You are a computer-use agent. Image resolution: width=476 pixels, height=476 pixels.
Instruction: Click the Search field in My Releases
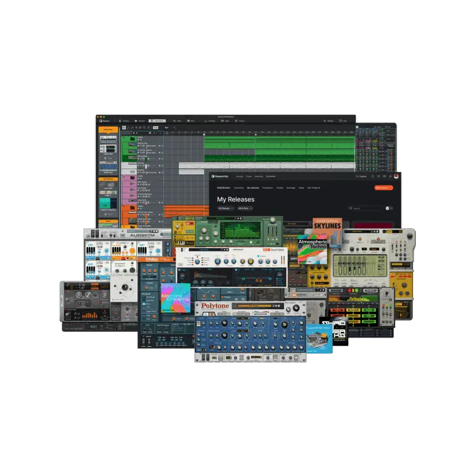pyautogui.click(x=366, y=208)
